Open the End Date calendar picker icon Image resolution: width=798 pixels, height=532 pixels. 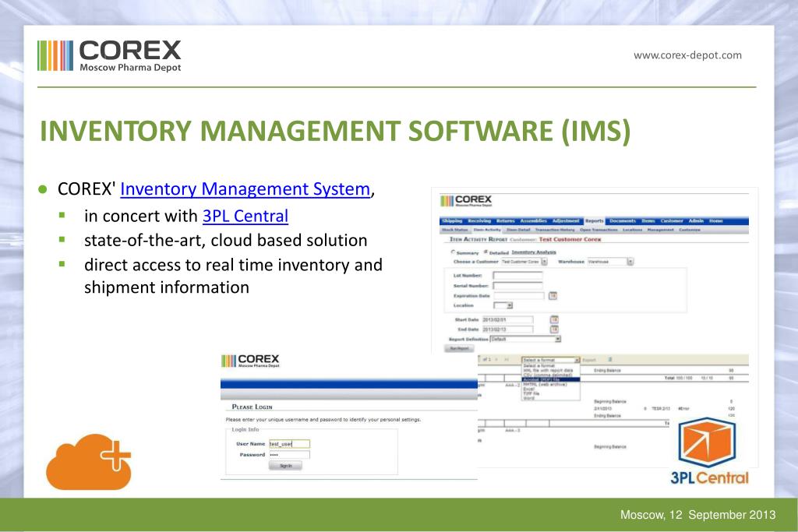click(554, 329)
